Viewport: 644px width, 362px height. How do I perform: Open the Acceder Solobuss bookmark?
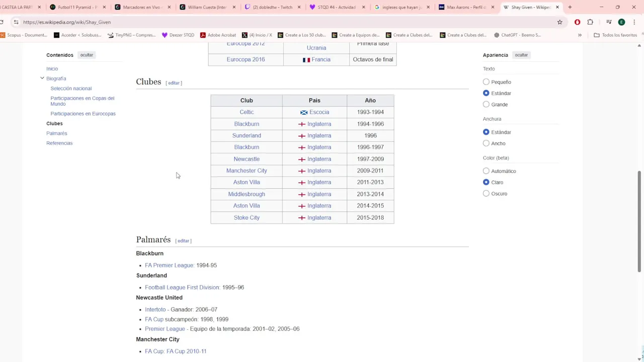tap(77, 35)
